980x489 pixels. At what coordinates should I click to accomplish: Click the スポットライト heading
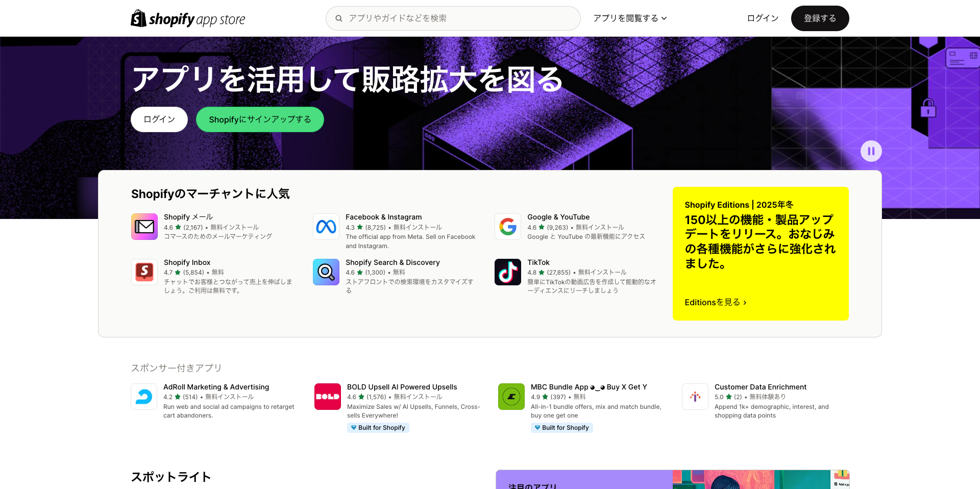click(x=171, y=477)
